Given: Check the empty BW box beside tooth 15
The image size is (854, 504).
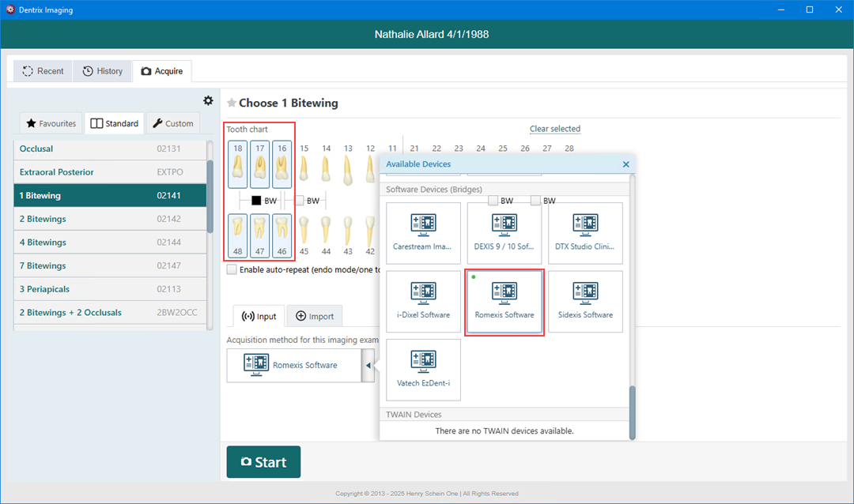Looking at the screenshot, I should tap(299, 201).
